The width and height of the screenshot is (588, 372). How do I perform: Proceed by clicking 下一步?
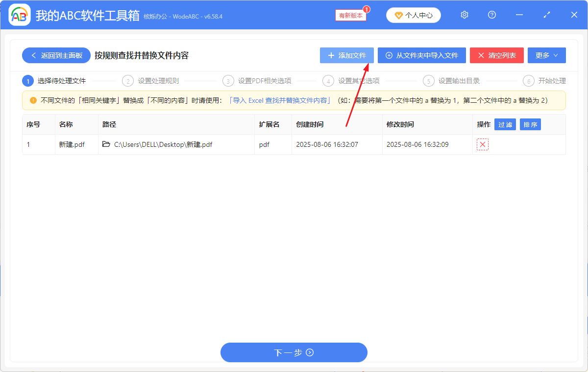(x=294, y=352)
